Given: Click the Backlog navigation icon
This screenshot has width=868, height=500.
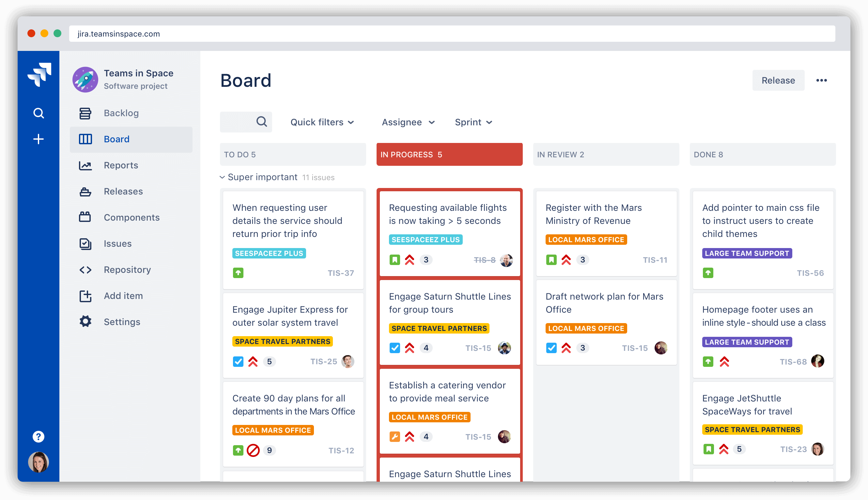Looking at the screenshot, I should [85, 113].
